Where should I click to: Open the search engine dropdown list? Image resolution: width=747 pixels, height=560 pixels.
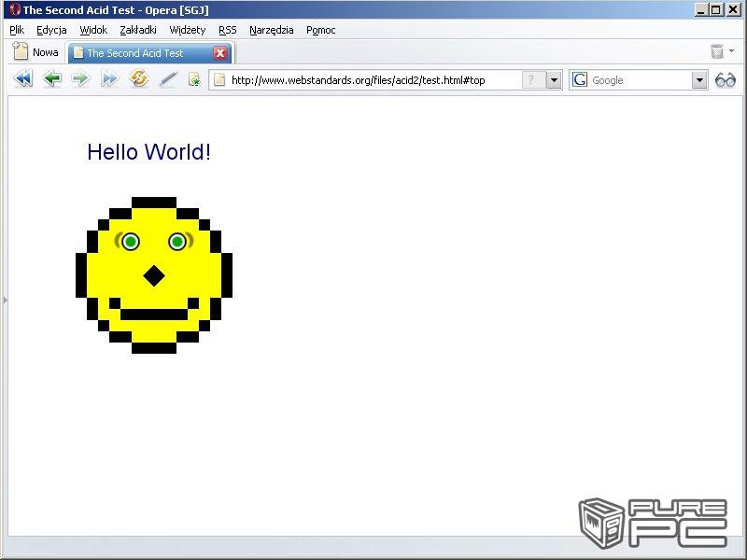(x=698, y=80)
